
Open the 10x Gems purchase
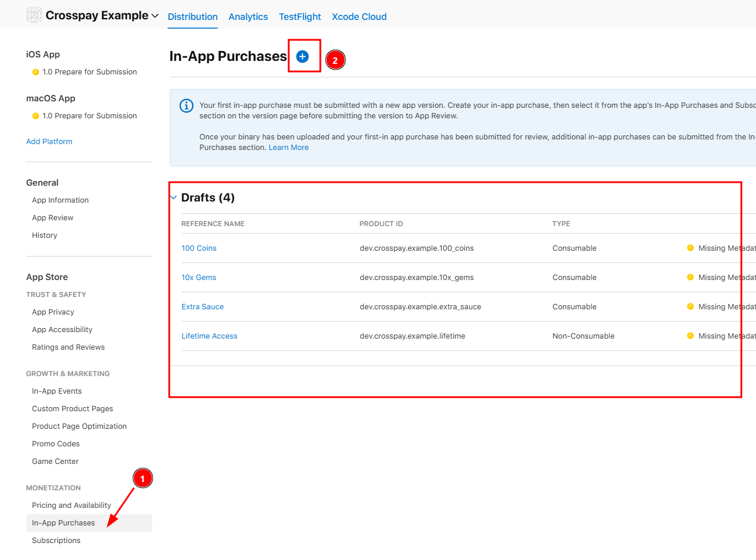click(199, 278)
